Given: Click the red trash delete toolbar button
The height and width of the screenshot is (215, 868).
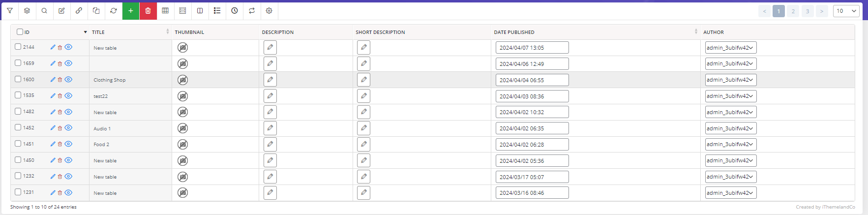Looking at the screenshot, I should pyautogui.click(x=148, y=11).
